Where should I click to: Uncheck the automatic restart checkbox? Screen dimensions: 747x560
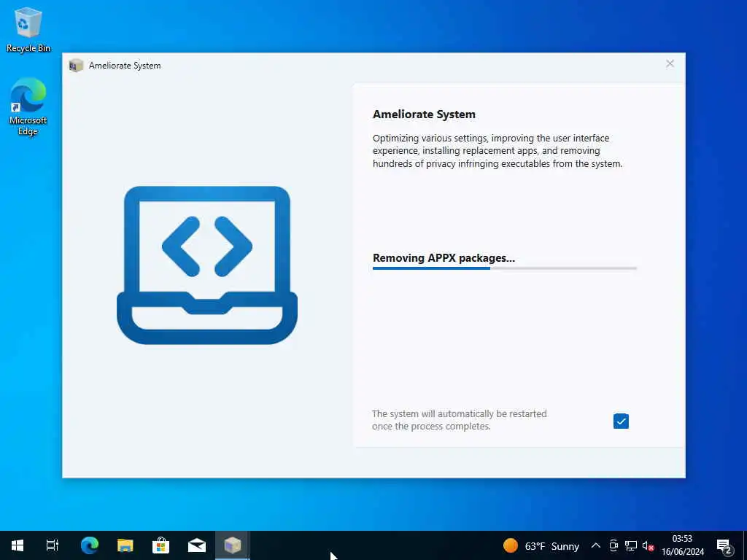(621, 421)
